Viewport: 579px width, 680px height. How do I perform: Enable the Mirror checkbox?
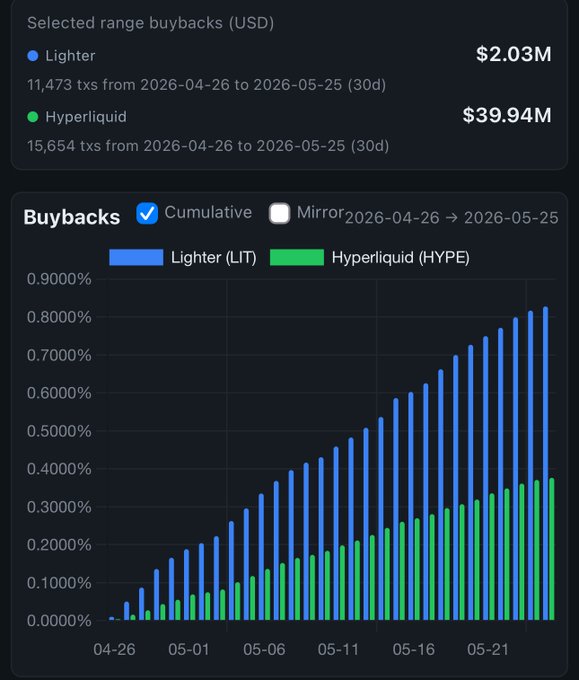pos(279,213)
